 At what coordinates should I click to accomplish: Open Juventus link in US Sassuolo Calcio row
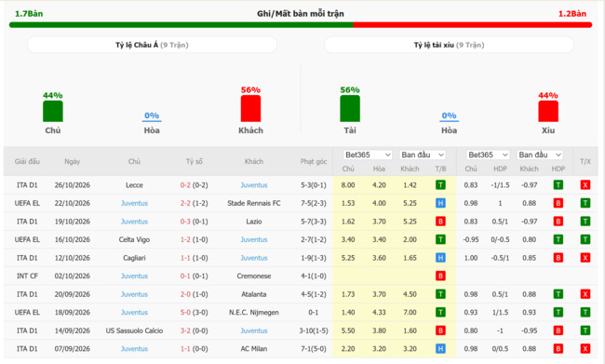[x=254, y=330]
